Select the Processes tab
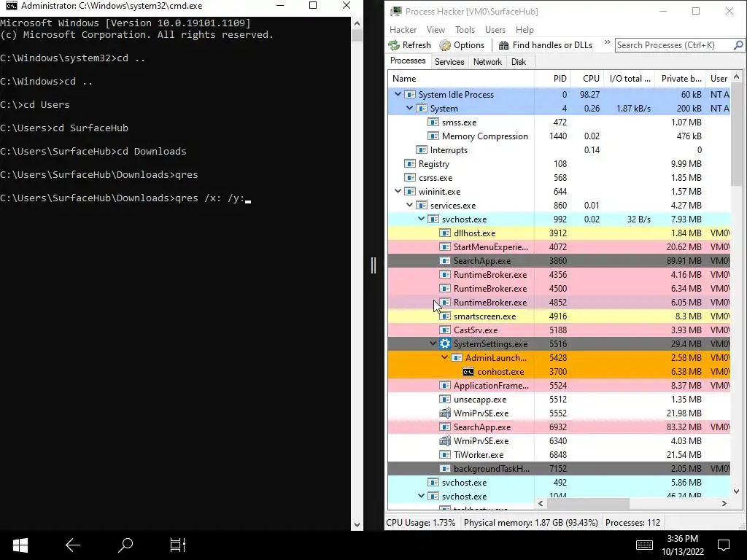747x560 pixels. (408, 61)
